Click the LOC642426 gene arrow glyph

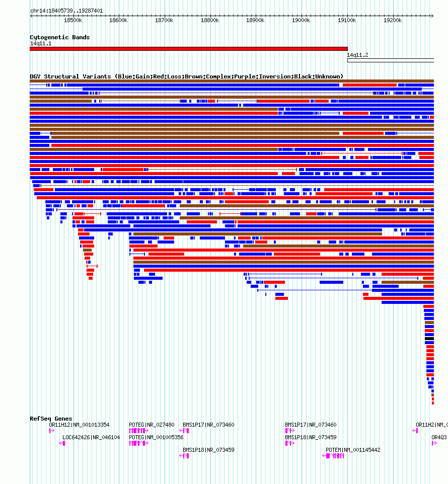[x=62, y=443]
